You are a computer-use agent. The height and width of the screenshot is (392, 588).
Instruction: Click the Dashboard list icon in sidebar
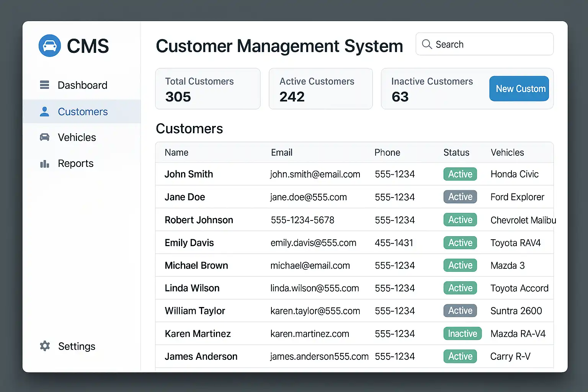click(x=44, y=85)
